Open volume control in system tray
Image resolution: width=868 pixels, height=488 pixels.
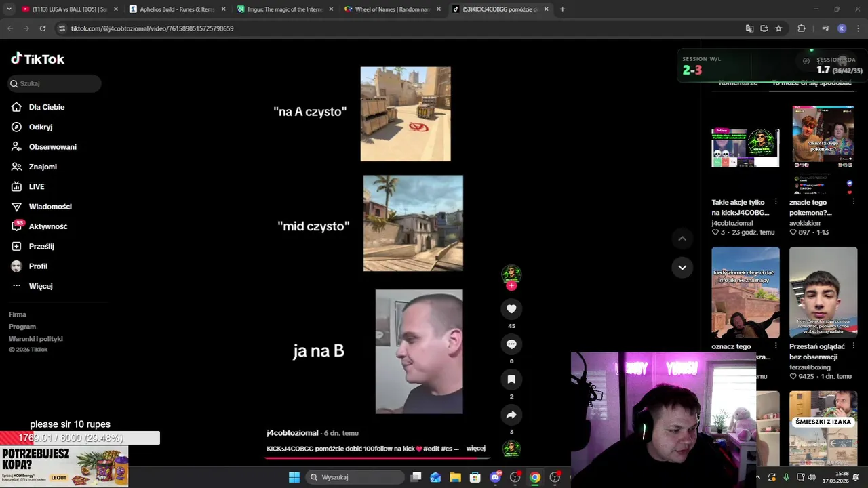tap(812, 477)
